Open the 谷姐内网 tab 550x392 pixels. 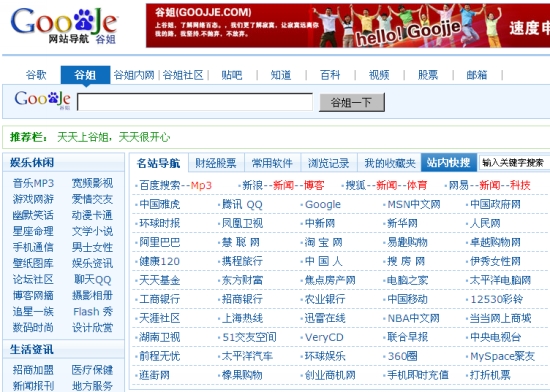point(134,75)
